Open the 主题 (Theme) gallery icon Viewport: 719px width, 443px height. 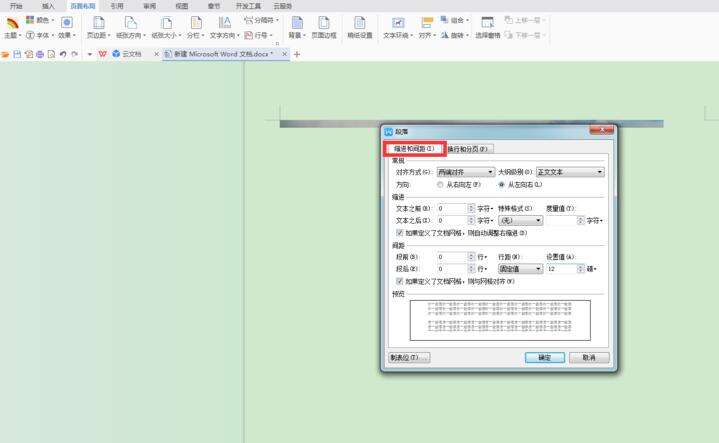(x=12, y=23)
